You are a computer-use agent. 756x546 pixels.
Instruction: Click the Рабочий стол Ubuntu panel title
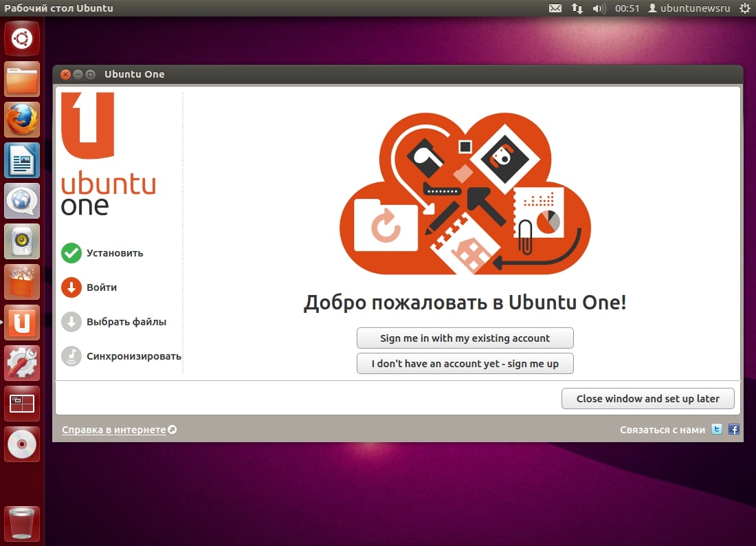click(59, 8)
